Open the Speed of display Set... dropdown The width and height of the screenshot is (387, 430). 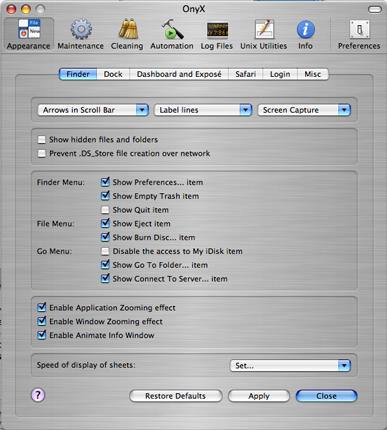290,365
